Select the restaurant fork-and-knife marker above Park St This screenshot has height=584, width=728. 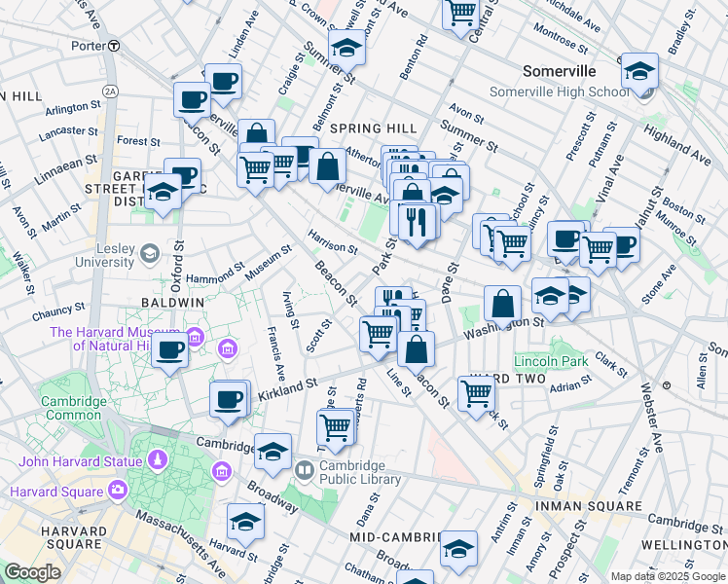pyautogui.click(x=417, y=224)
